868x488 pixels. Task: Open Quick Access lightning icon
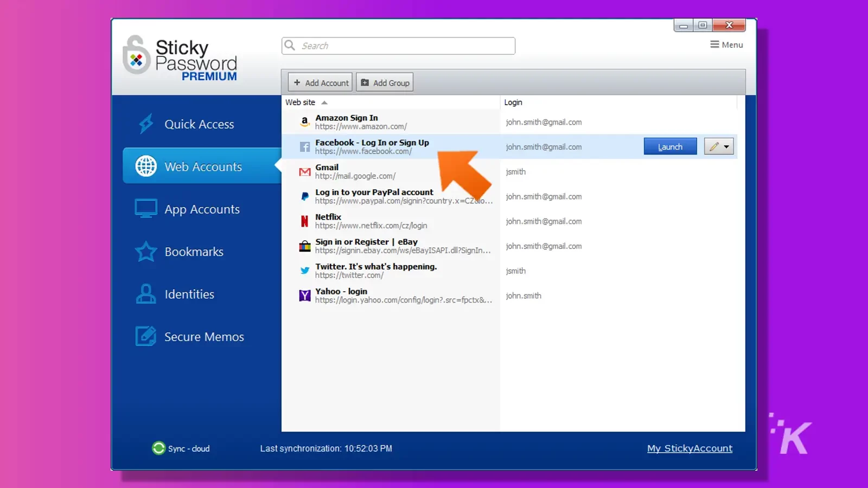[146, 124]
